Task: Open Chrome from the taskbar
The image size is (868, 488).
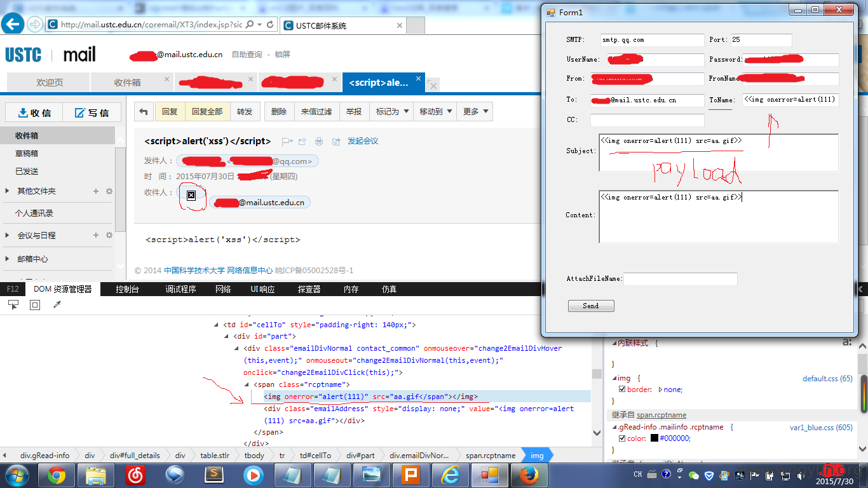Action: tap(57, 475)
